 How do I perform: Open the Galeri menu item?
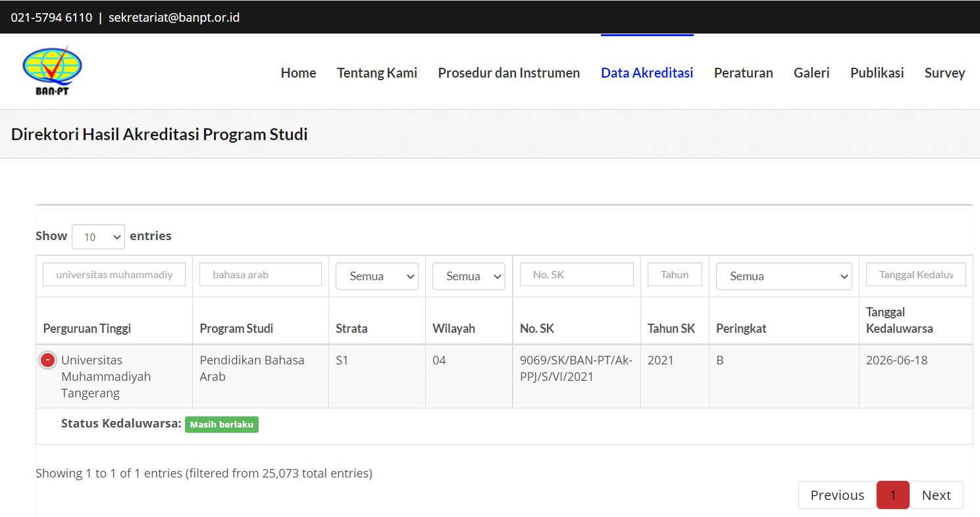[x=812, y=73]
